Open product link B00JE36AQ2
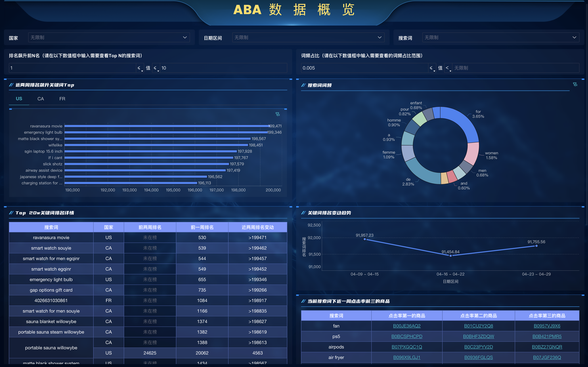This screenshot has width=588, height=367. (406, 326)
